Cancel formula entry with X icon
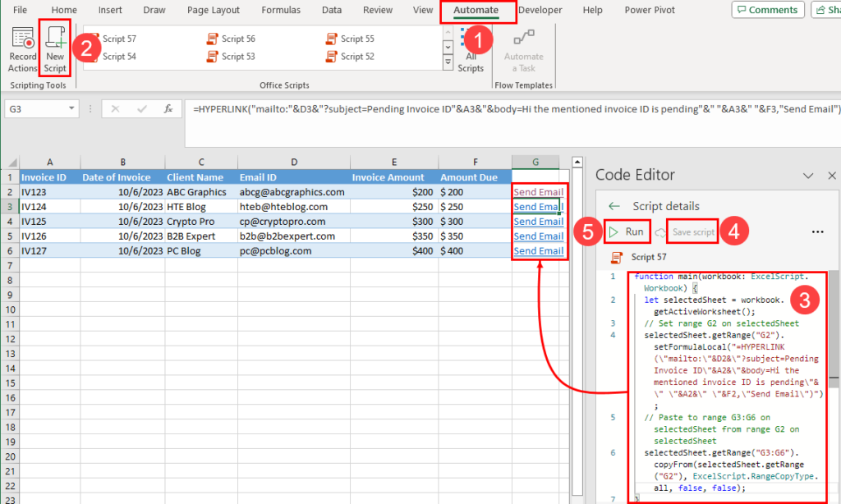The width and height of the screenshot is (841, 504). click(x=115, y=109)
